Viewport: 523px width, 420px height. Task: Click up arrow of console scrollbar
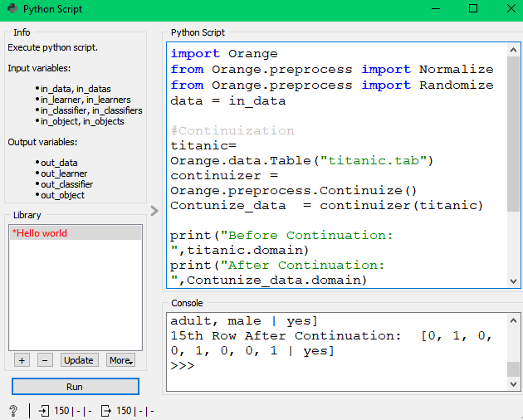513,320
